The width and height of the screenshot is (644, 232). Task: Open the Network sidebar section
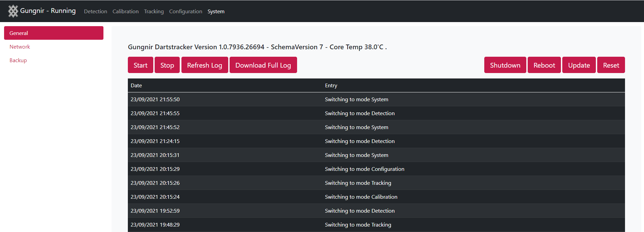tap(20, 47)
